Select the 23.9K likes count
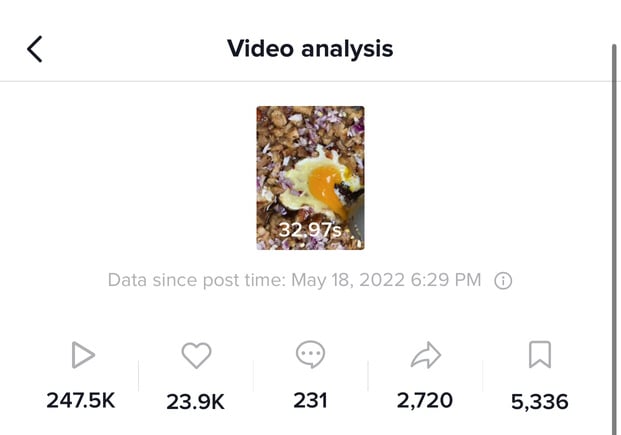The width and height of the screenshot is (621, 435). 196,402
